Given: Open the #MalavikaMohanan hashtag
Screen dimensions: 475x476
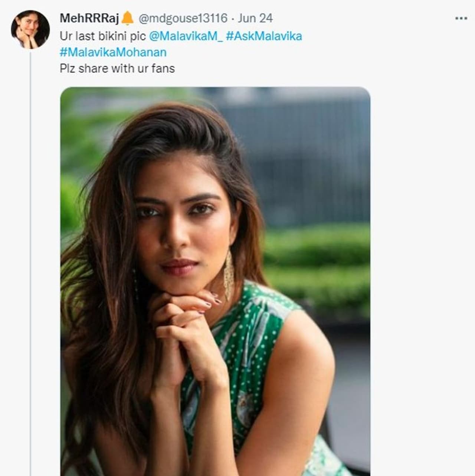Looking at the screenshot, I should pos(113,52).
